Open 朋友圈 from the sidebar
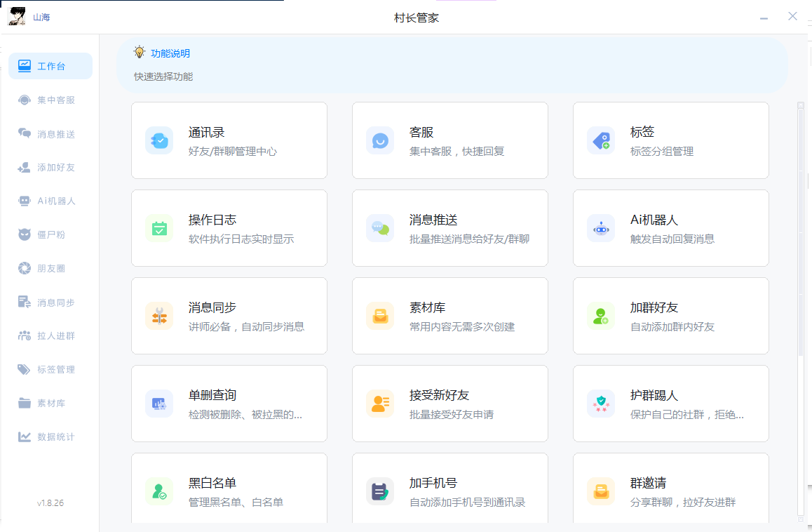 pos(50,269)
